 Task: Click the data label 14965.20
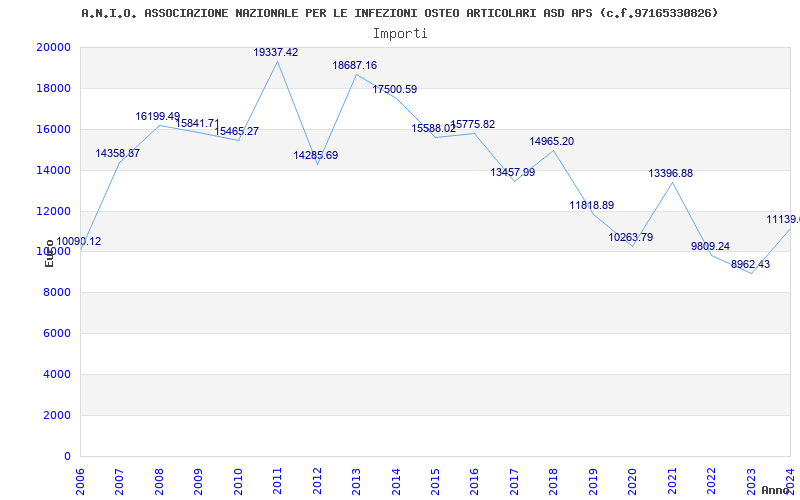[552, 141]
